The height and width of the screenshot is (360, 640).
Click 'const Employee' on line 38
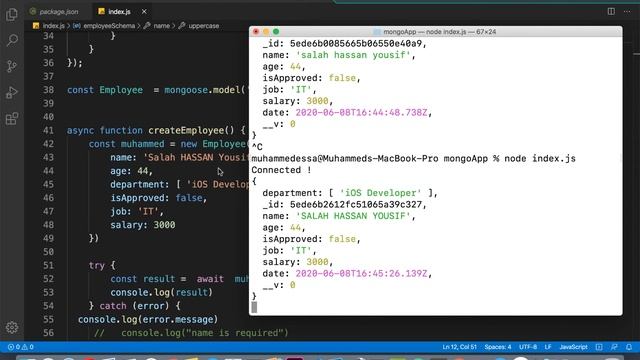pos(105,90)
